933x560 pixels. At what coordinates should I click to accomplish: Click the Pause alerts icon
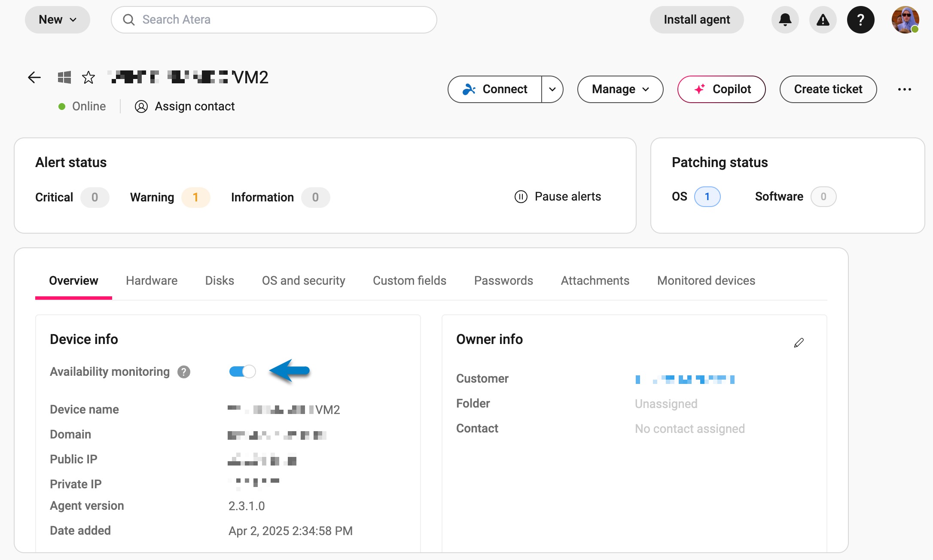pyautogui.click(x=521, y=197)
